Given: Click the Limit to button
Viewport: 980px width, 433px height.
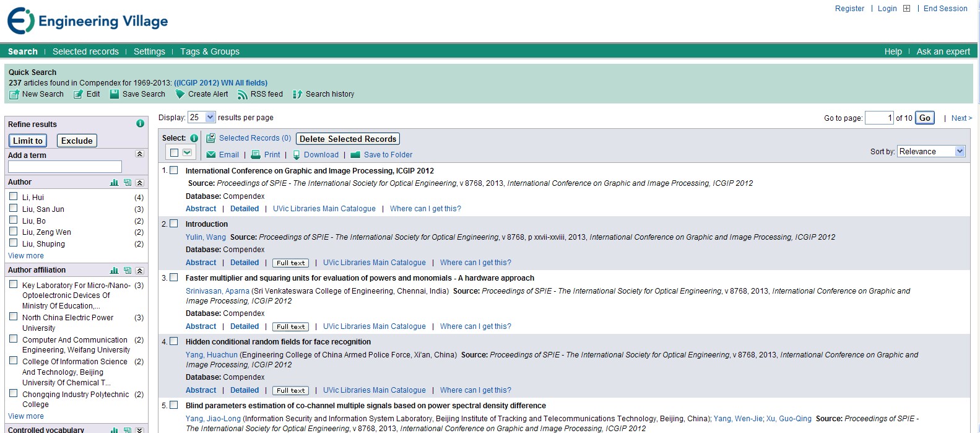Looking at the screenshot, I should (28, 141).
